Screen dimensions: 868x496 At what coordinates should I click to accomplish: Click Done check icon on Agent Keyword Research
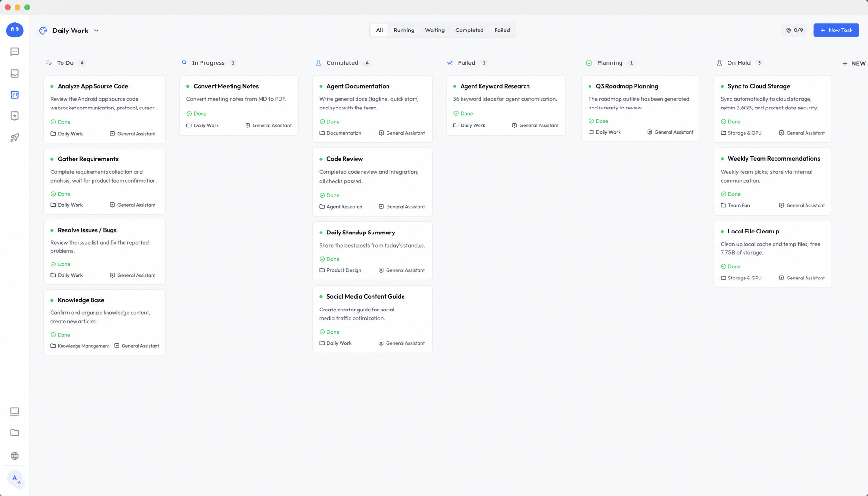point(456,114)
